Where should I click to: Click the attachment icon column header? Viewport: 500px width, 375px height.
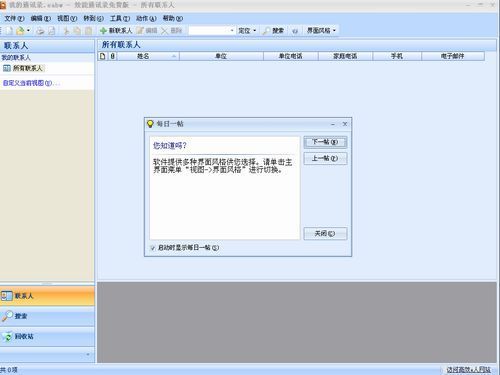click(x=112, y=56)
